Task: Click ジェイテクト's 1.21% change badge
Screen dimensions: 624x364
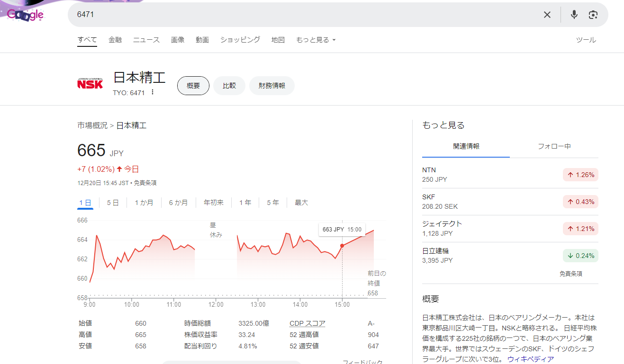Action: coord(581,229)
